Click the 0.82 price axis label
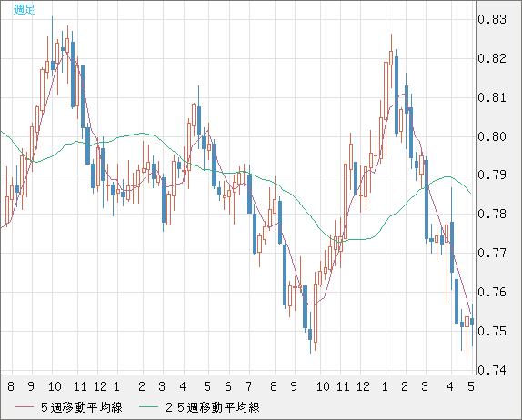 (492, 58)
